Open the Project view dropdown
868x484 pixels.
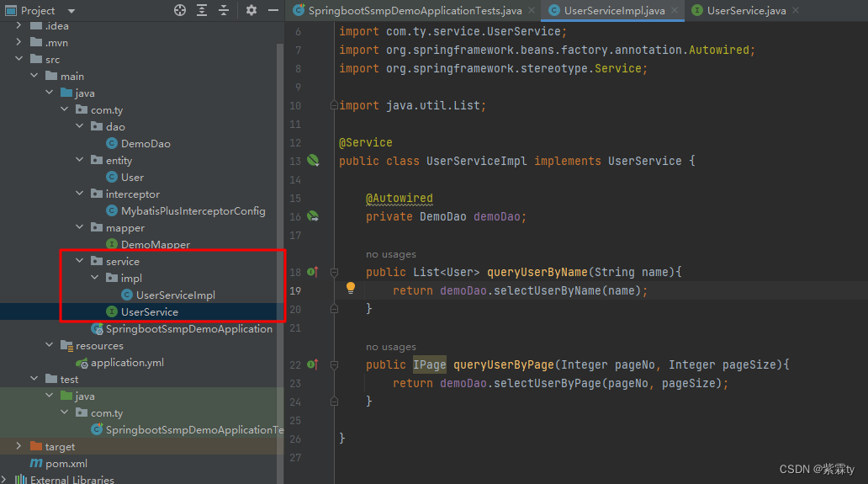point(71,11)
